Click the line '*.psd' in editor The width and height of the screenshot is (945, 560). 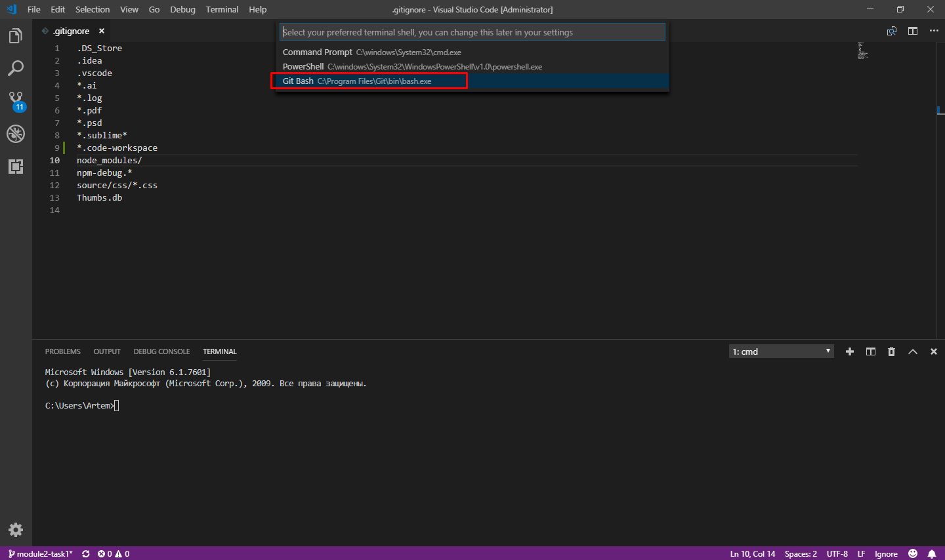point(89,123)
